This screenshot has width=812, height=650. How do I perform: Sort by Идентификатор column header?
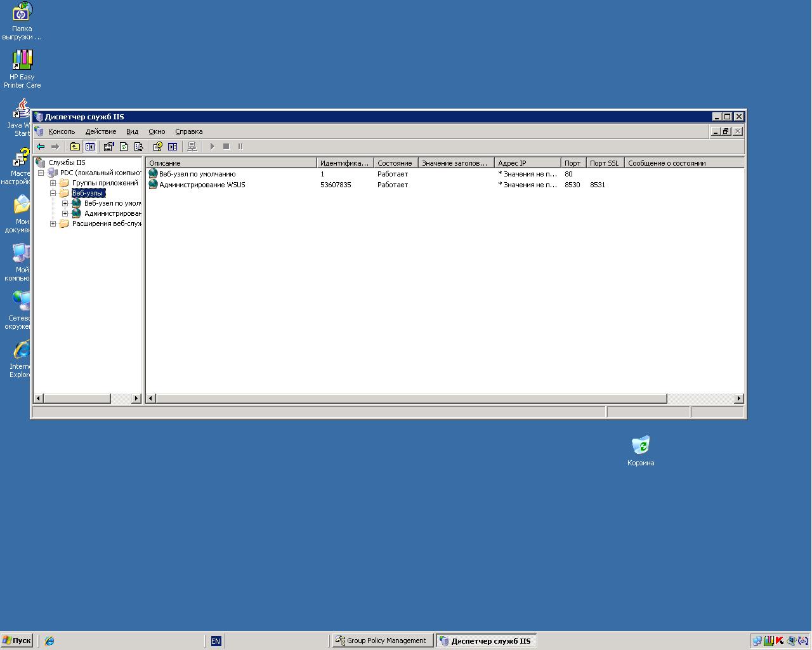[345, 163]
